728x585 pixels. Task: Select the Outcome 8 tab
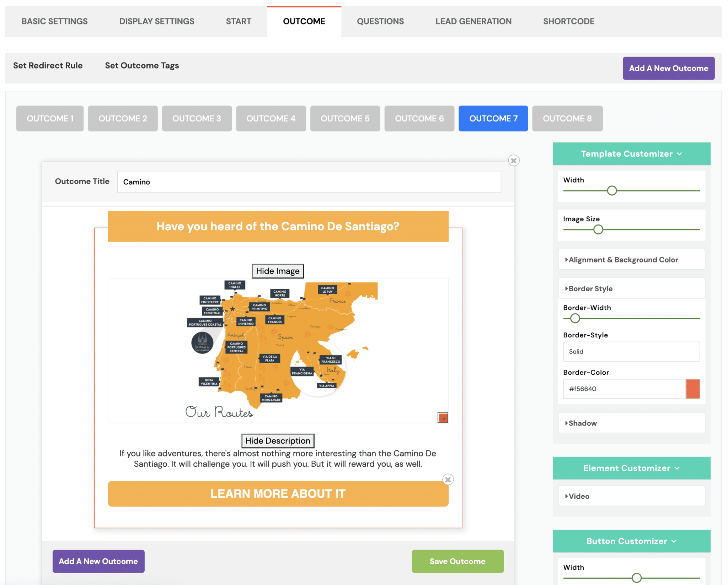pyautogui.click(x=567, y=119)
